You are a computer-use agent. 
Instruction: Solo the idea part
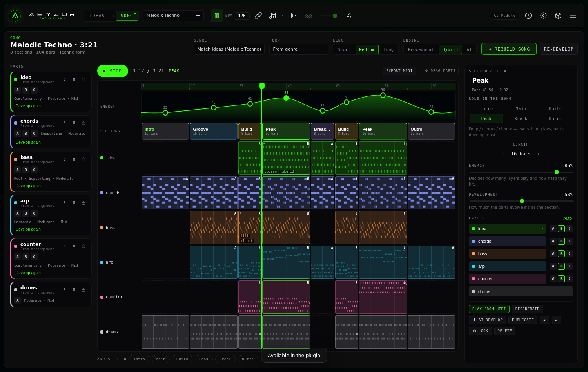pyautogui.click(x=65, y=79)
